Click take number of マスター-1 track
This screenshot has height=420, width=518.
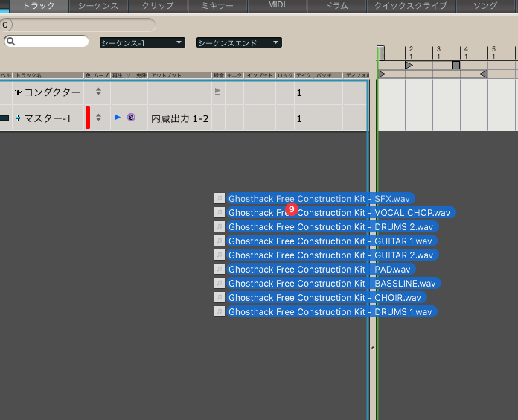point(299,119)
